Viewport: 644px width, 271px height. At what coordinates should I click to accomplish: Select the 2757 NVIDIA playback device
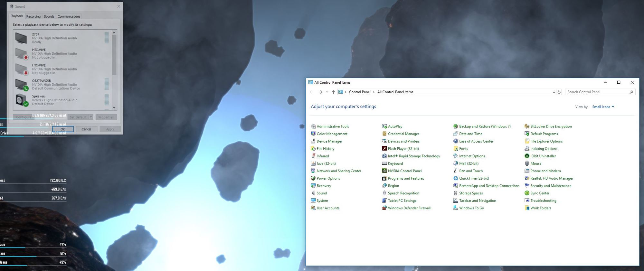pyautogui.click(x=62, y=38)
